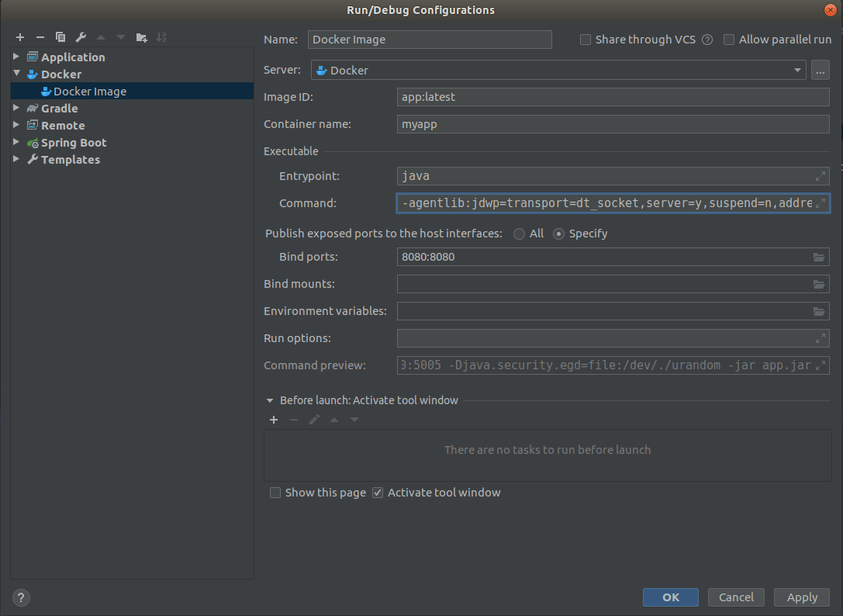Add a new run configuration
This screenshot has height=616, width=843.
pyautogui.click(x=19, y=36)
